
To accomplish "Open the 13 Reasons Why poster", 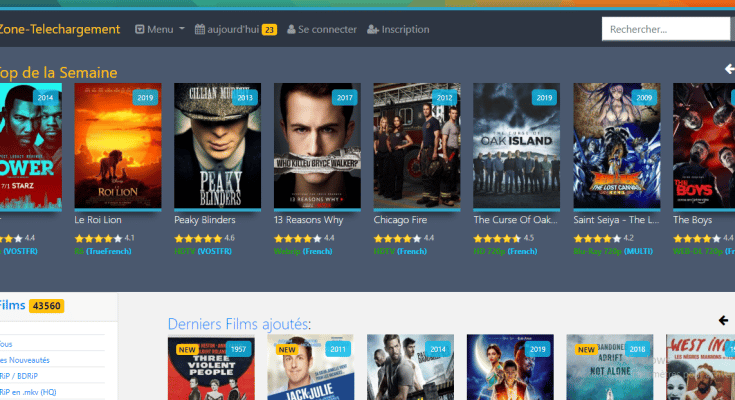I will (x=317, y=146).
